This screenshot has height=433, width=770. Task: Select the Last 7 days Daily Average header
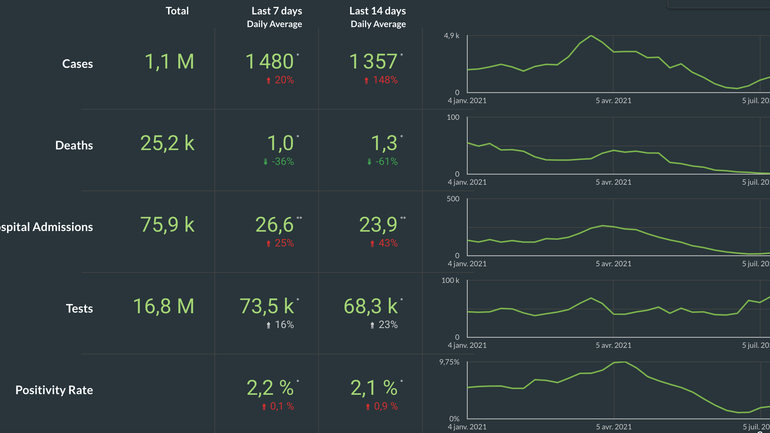point(274,17)
